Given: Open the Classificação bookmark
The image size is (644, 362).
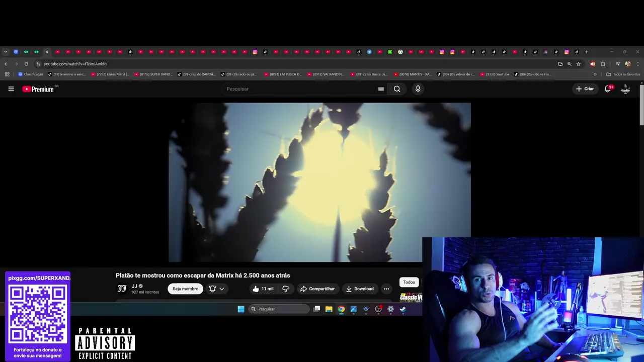Looking at the screenshot, I should click(31, 74).
